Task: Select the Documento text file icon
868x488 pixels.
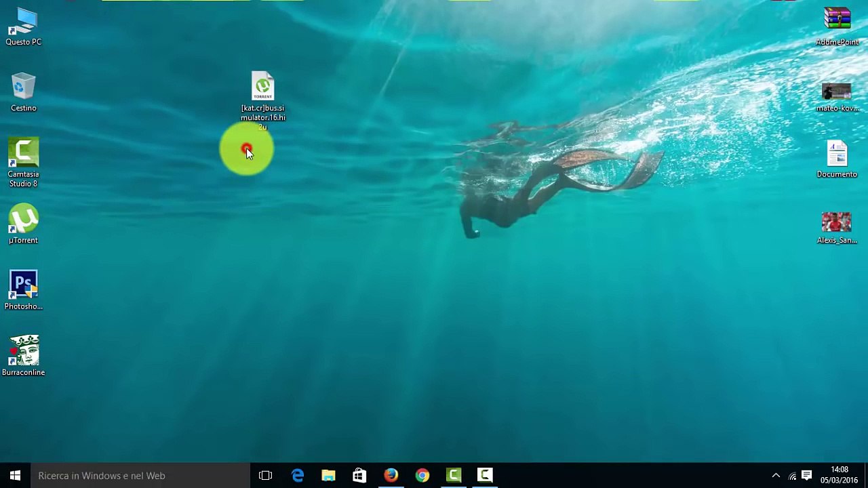Action: [837, 159]
